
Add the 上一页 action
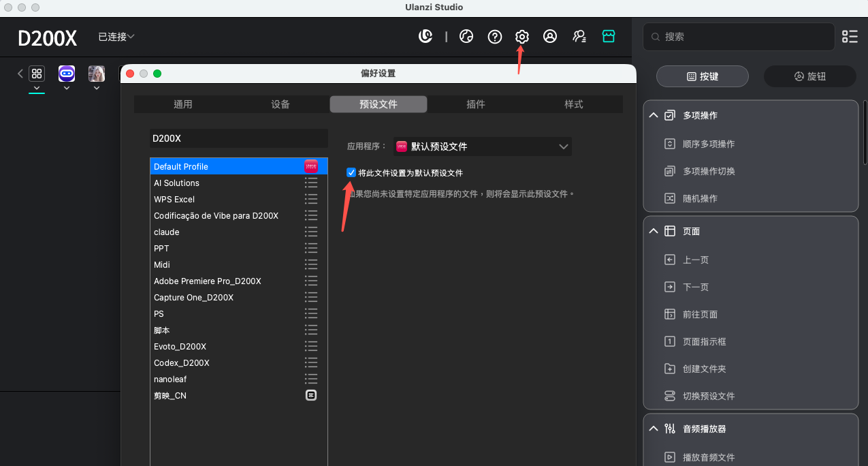coord(696,260)
